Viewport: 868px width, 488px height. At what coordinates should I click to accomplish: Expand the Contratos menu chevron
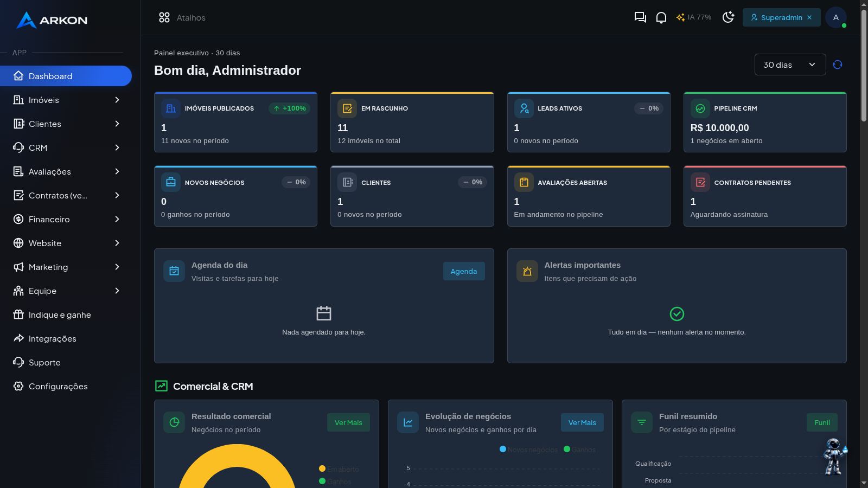(x=117, y=195)
